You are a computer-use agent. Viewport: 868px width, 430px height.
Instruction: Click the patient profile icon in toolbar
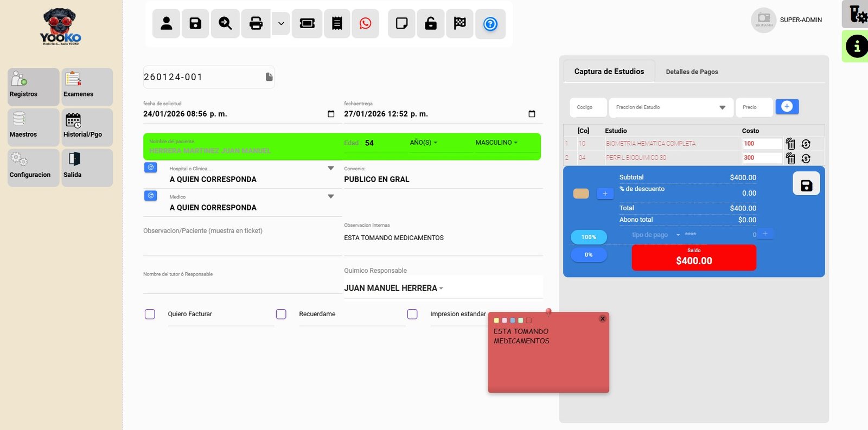[166, 23]
